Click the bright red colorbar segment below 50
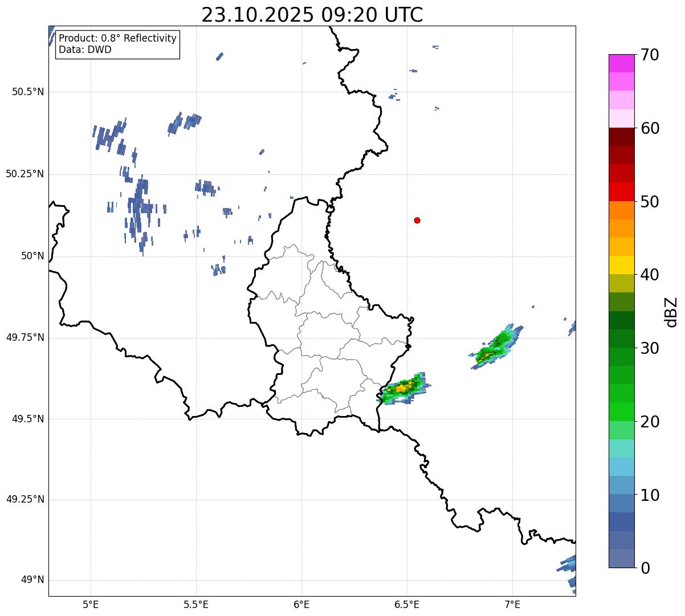Viewport: 685px width, 616px height. click(x=621, y=192)
